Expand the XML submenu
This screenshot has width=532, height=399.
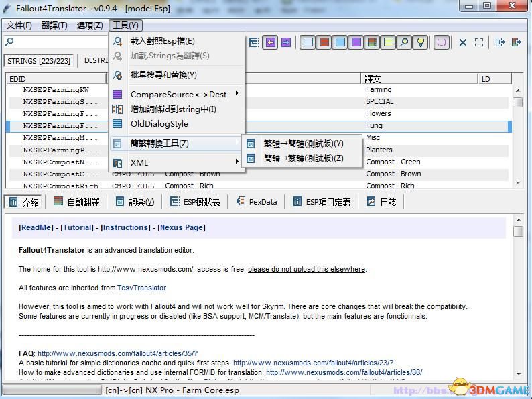[x=177, y=163]
